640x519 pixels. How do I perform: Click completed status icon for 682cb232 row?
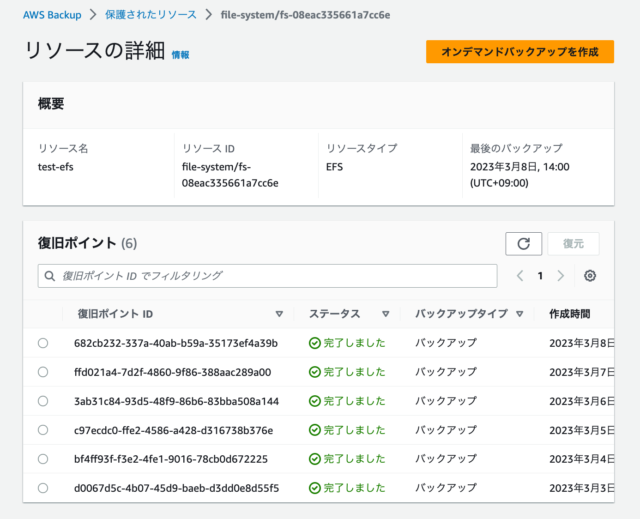point(314,343)
